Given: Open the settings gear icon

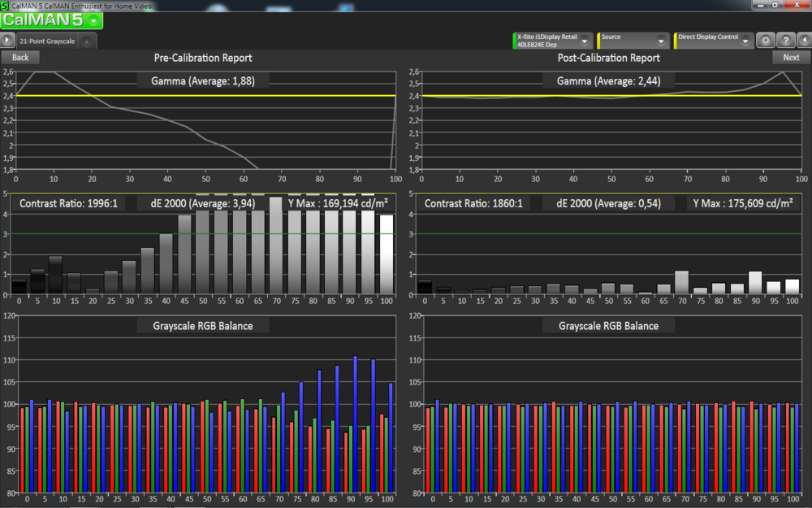Looking at the screenshot, I should (x=764, y=40).
